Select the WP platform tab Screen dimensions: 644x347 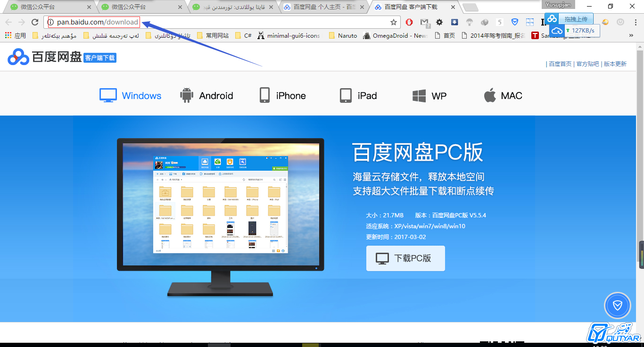(x=429, y=96)
